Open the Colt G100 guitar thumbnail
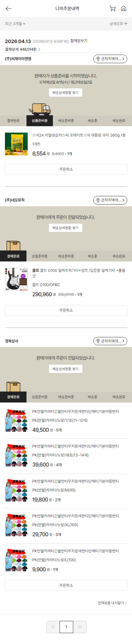 pyautogui.click(x=16, y=279)
